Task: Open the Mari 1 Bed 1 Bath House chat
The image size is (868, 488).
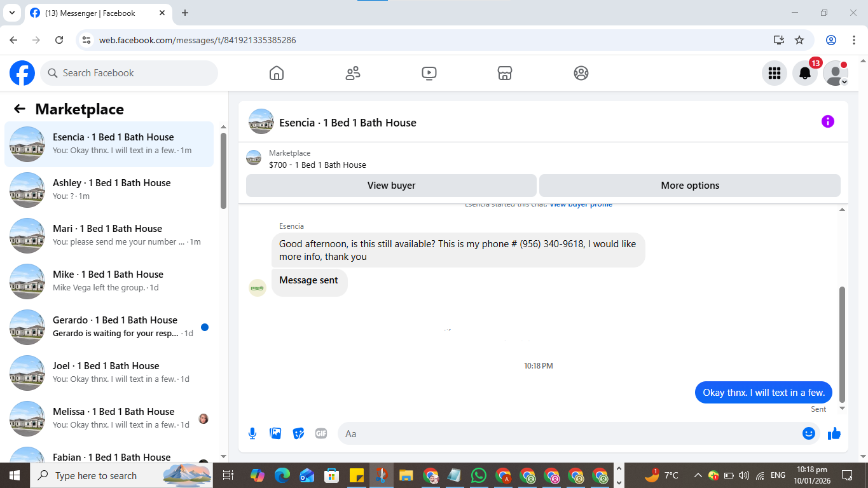Action: point(109,236)
